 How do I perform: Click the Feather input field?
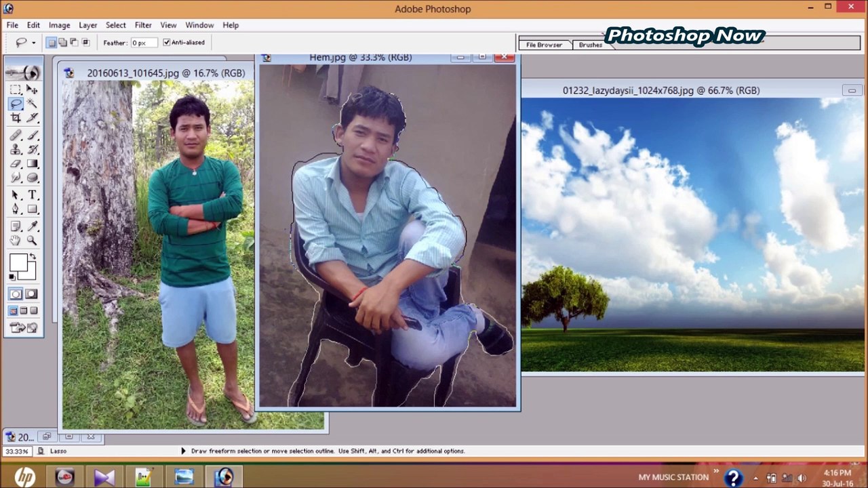(144, 43)
